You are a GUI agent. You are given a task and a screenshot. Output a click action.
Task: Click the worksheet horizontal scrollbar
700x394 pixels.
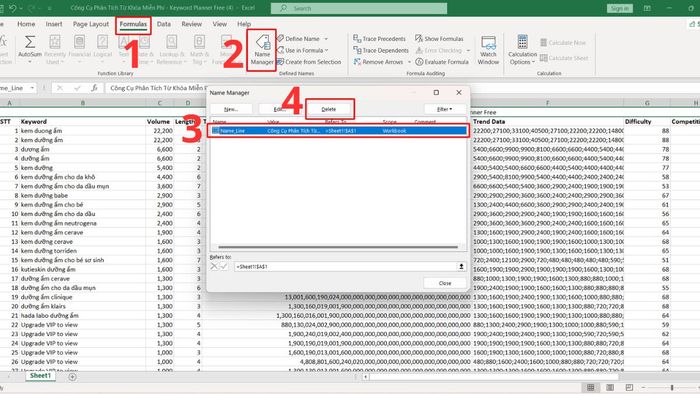pos(493,377)
